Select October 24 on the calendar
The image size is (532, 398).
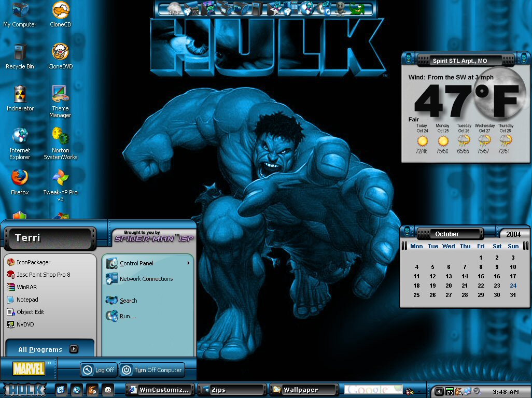(x=513, y=286)
